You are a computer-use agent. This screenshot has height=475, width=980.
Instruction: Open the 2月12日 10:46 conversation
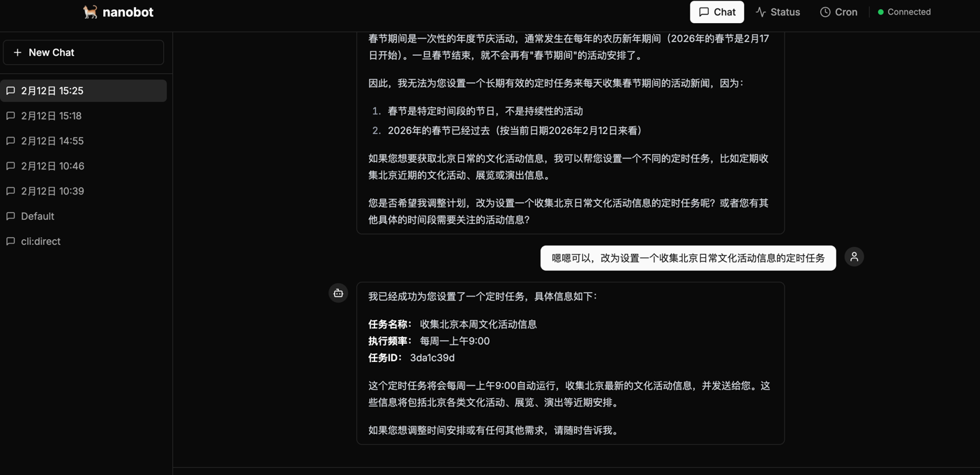(x=84, y=166)
